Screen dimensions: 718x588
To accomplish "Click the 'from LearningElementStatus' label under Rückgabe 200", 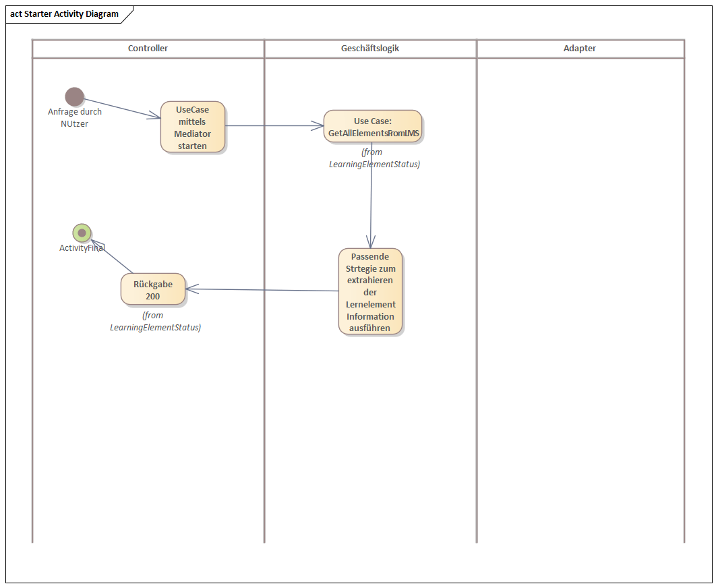I will click(155, 322).
